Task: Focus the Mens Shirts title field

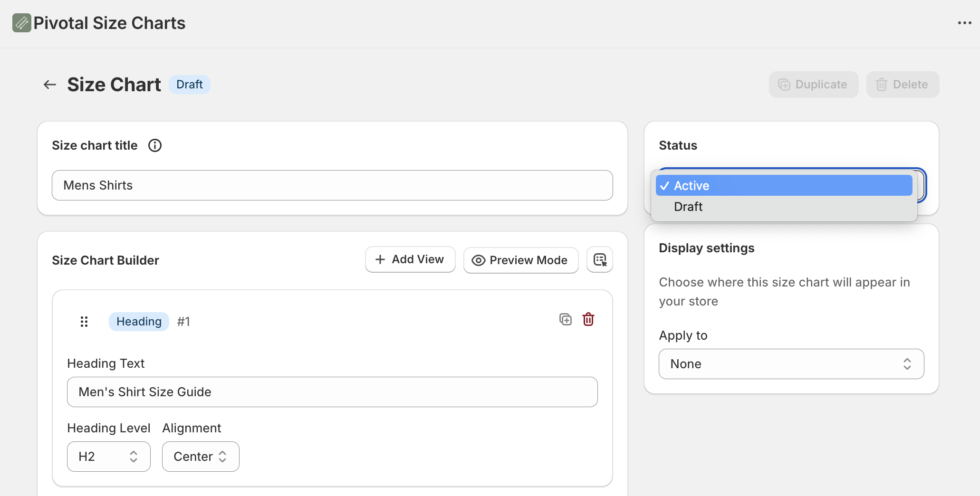Action: click(332, 185)
